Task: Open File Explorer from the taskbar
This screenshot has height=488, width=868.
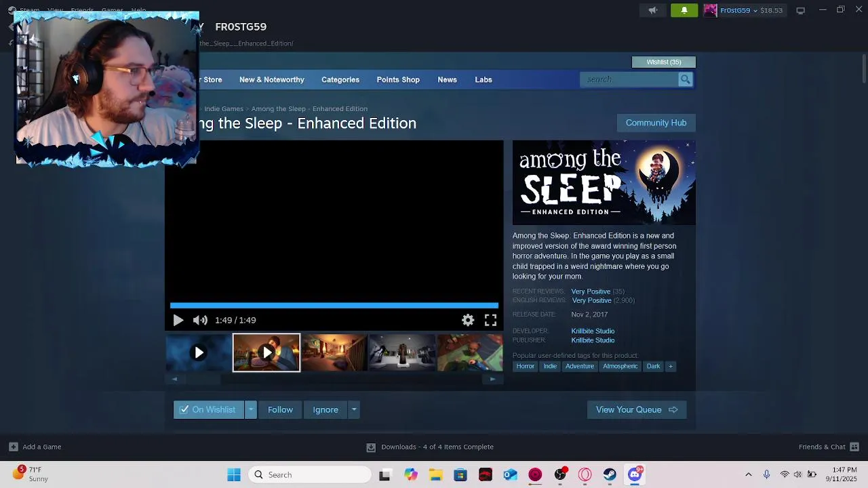Action: (x=435, y=474)
